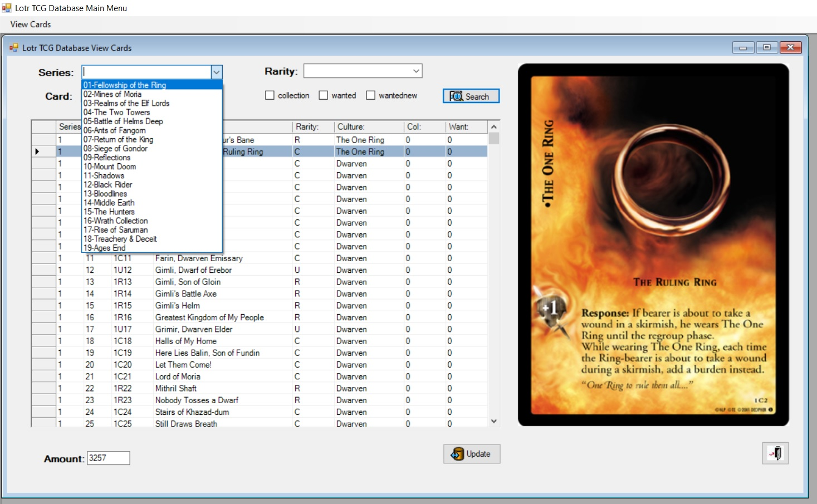Enable the collection checkbox
Screen dimensions: 817x504
click(x=270, y=95)
